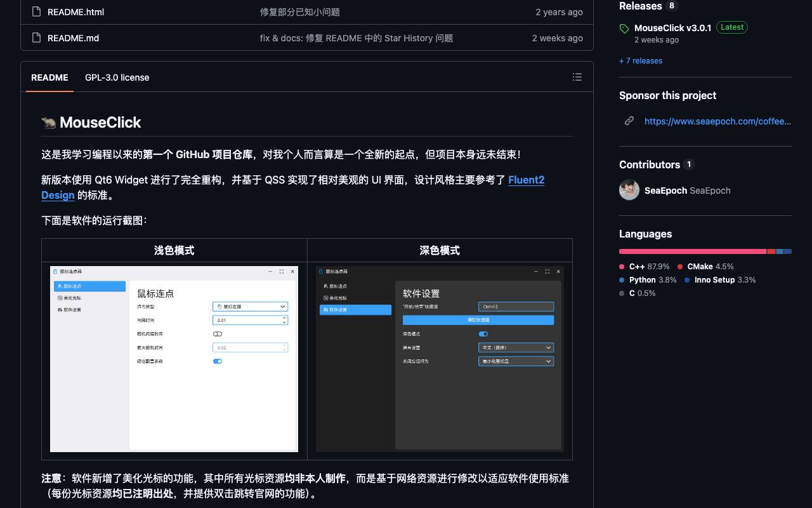
Task: Open the bold SeaEpoch contributor name
Action: [x=665, y=190]
